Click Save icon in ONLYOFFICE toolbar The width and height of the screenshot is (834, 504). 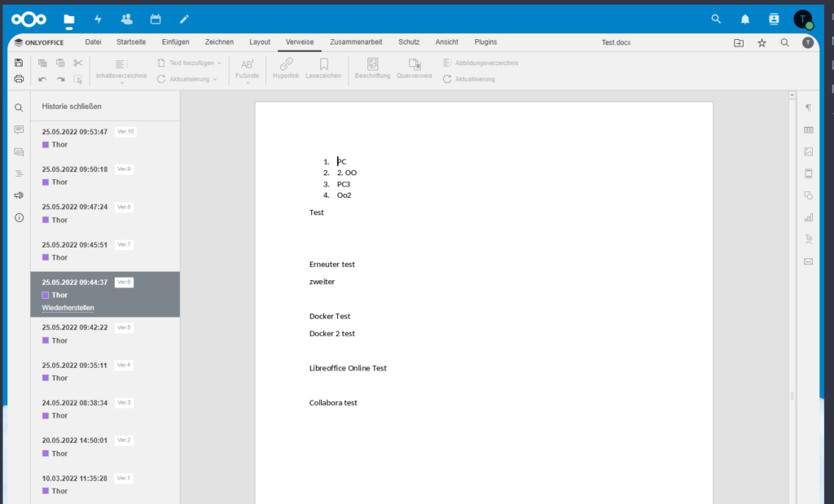point(19,63)
